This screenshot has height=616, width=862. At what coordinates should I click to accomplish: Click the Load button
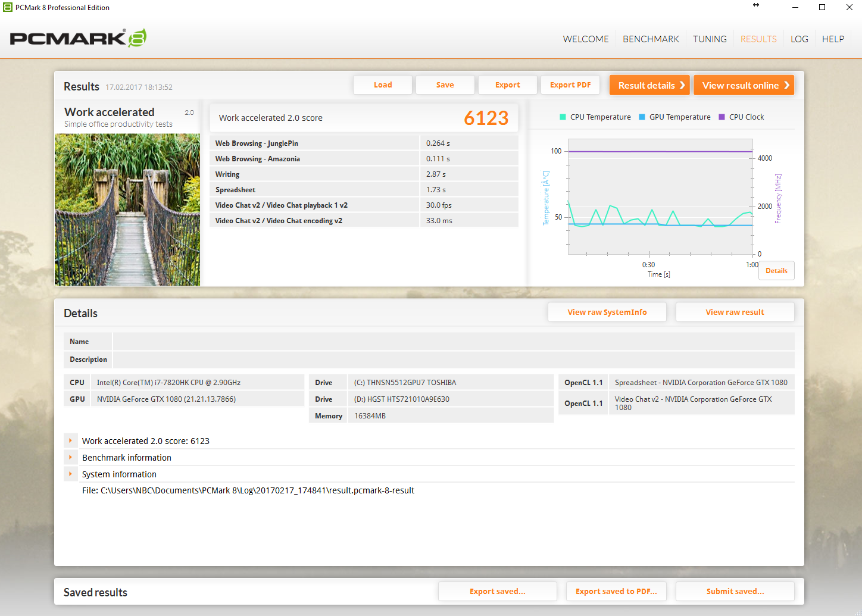tap(383, 85)
